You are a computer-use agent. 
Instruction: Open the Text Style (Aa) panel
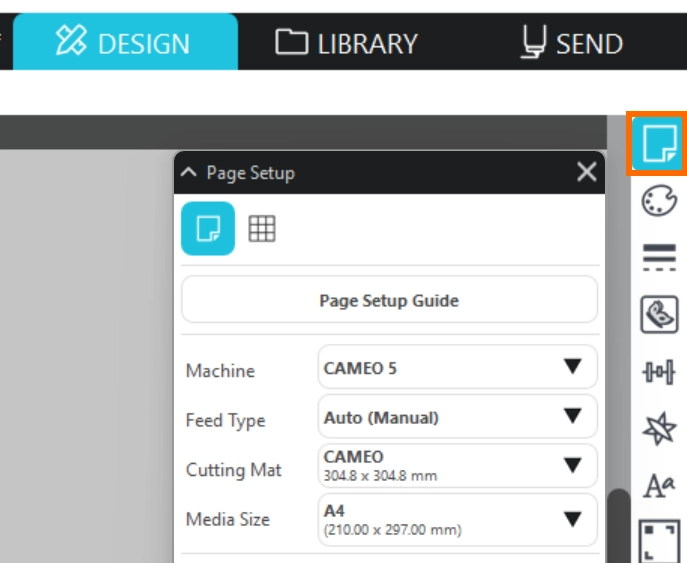pyautogui.click(x=659, y=487)
